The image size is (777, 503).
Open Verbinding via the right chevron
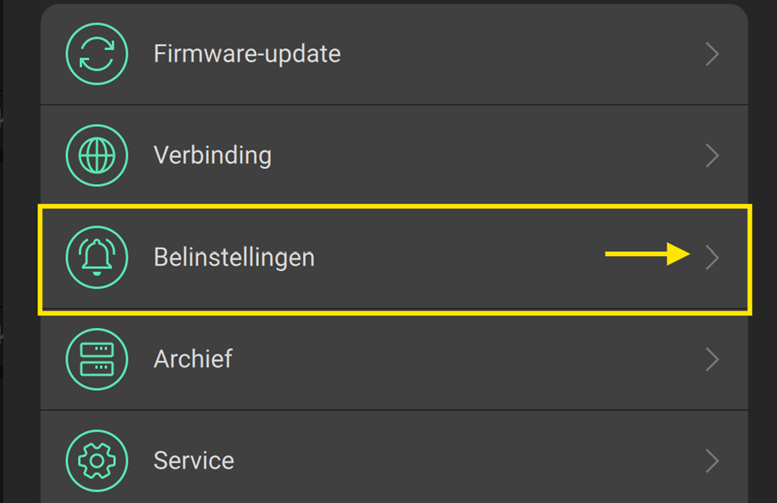(x=712, y=156)
